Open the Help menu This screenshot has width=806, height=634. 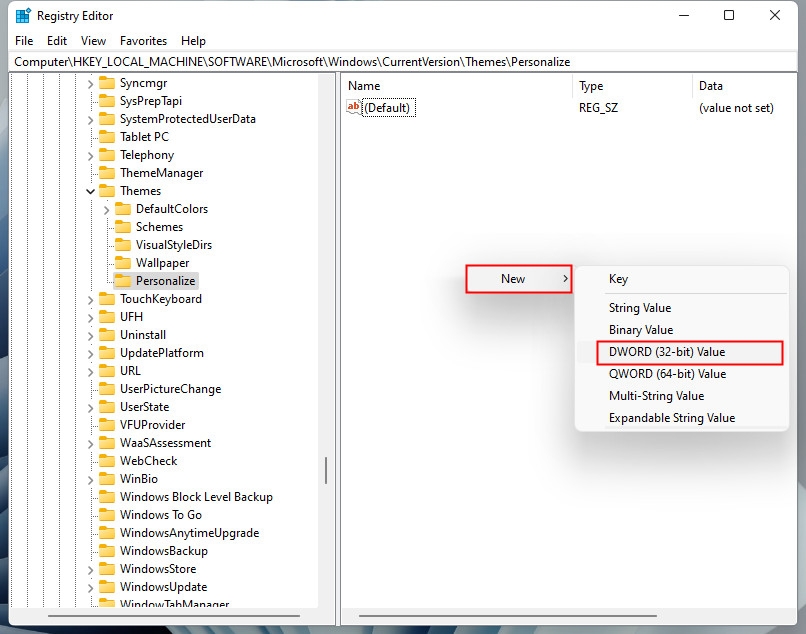pos(193,41)
